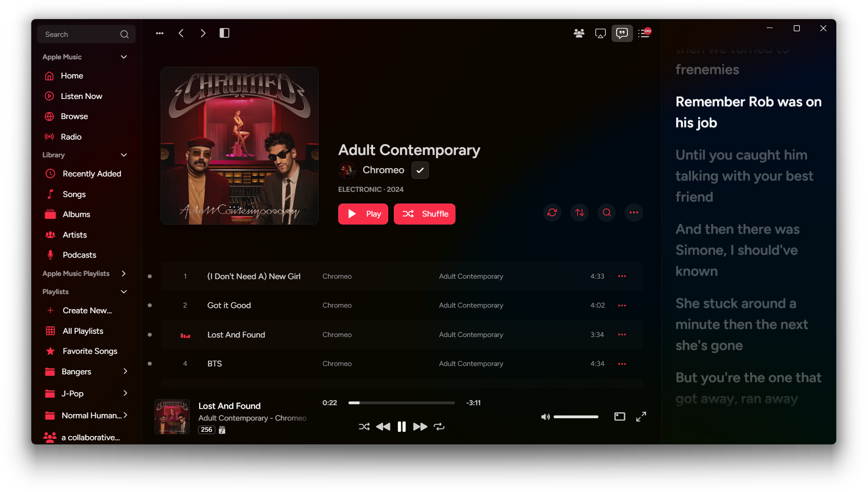The height and width of the screenshot is (492, 868).
Task: Adjust the volume slider
Action: click(576, 416)
